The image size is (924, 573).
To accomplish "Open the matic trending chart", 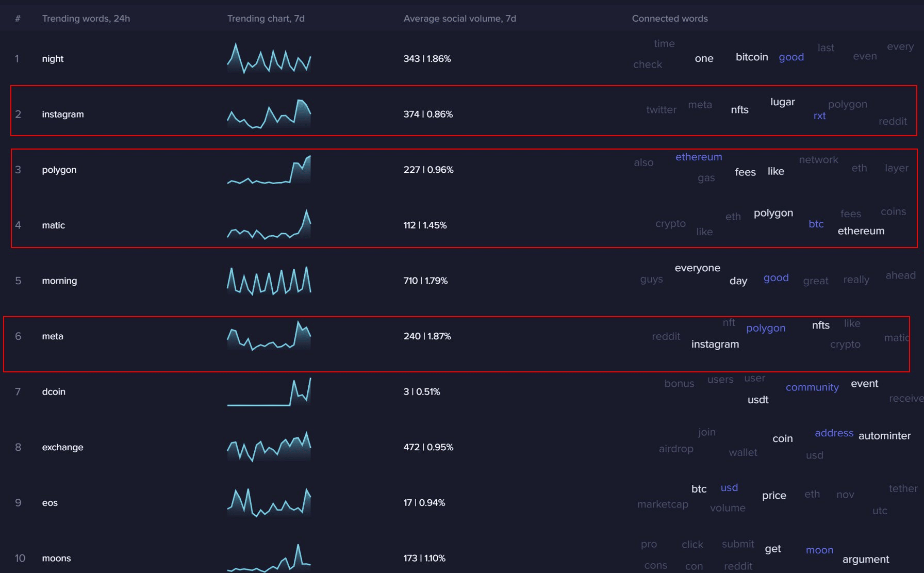I will click(269, 224).
